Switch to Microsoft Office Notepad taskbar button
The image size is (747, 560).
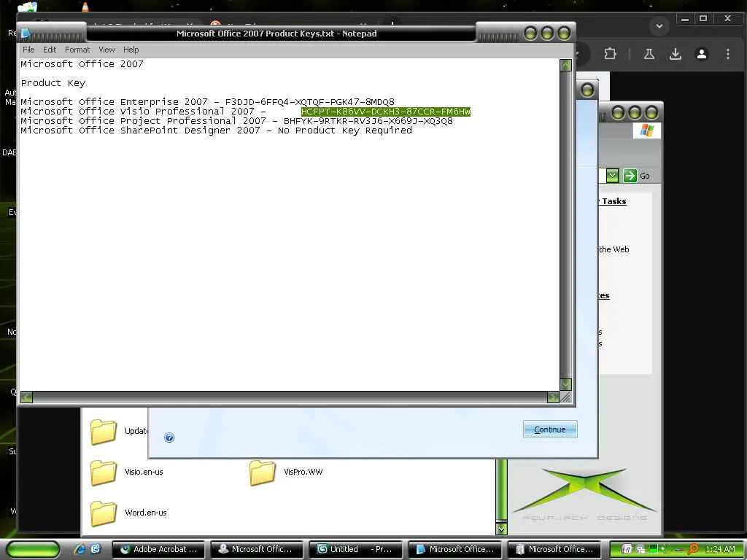454,549
